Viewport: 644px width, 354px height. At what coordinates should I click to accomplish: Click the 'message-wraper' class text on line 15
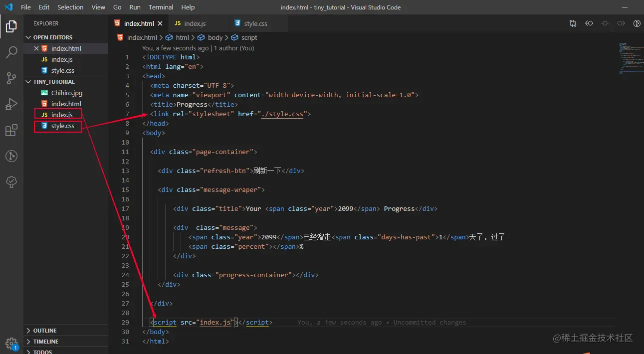[x=230, y=190]
